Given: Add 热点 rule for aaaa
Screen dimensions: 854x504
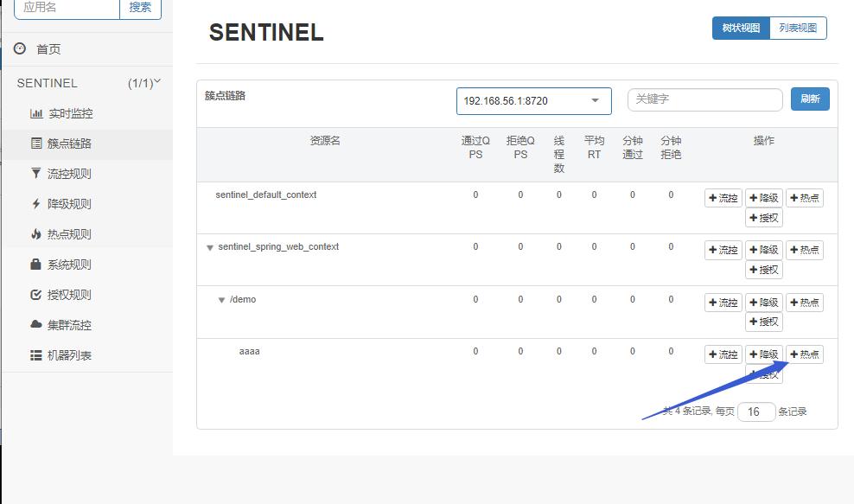Looking at the screenshot, I should point(805,354).
